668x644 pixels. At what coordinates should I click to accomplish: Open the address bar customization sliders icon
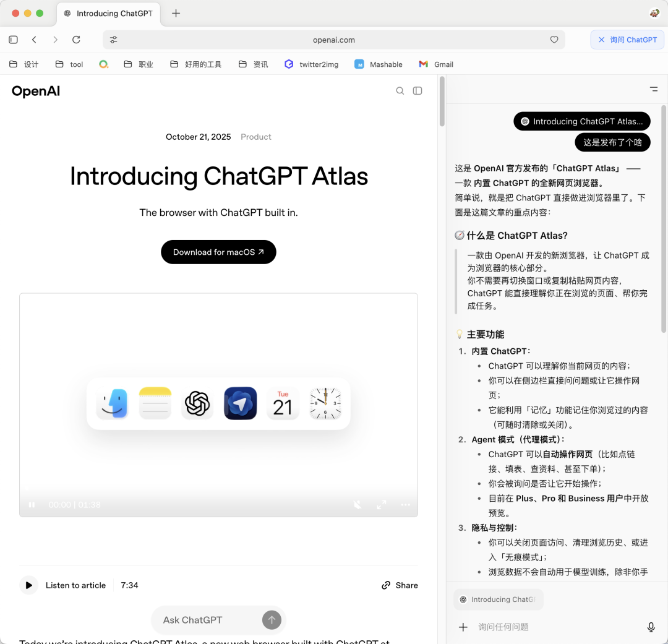pos(113,39)
